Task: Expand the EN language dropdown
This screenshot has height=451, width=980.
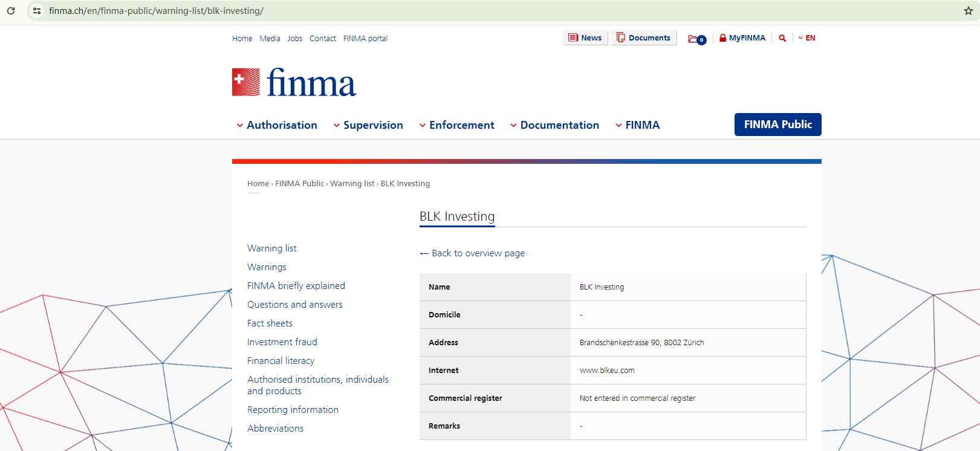Action: pyautogui.click(x=807, y=38)
